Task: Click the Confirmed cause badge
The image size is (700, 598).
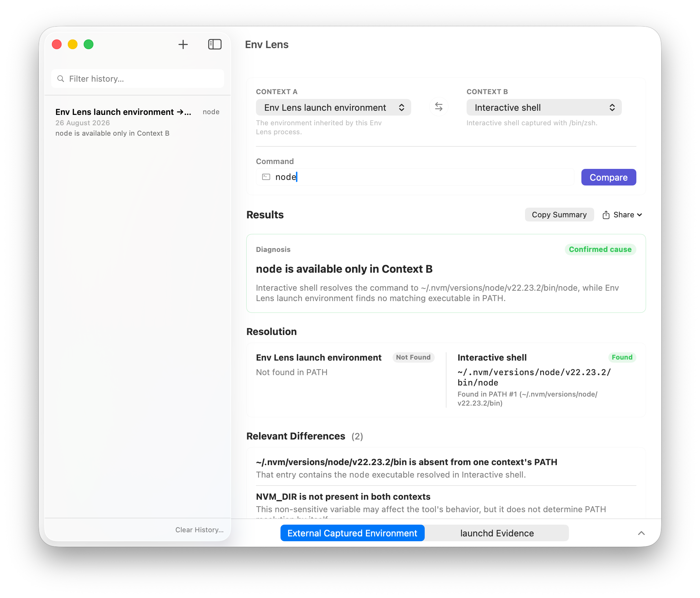Action: pyautogui.click(x=600, y=250)
